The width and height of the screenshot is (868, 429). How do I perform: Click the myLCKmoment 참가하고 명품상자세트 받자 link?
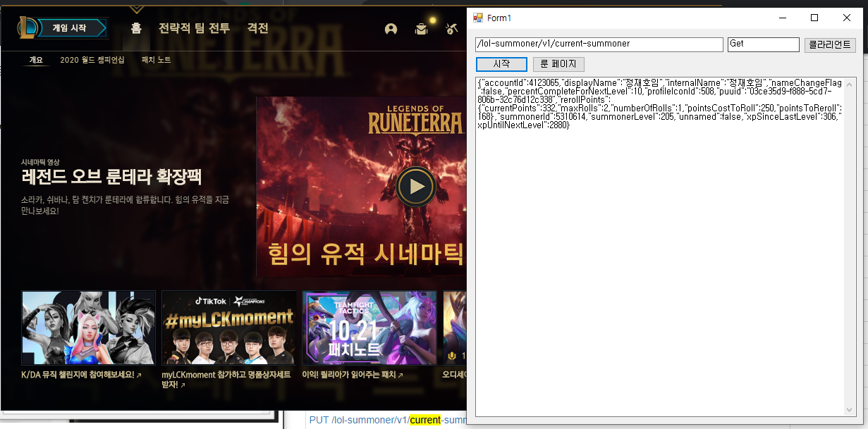[x=226, y=380]
